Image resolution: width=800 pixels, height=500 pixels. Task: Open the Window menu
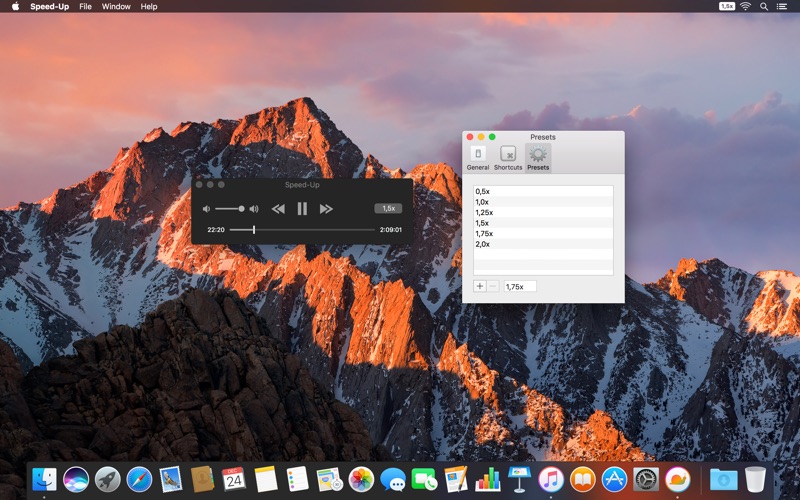point(116,6)
